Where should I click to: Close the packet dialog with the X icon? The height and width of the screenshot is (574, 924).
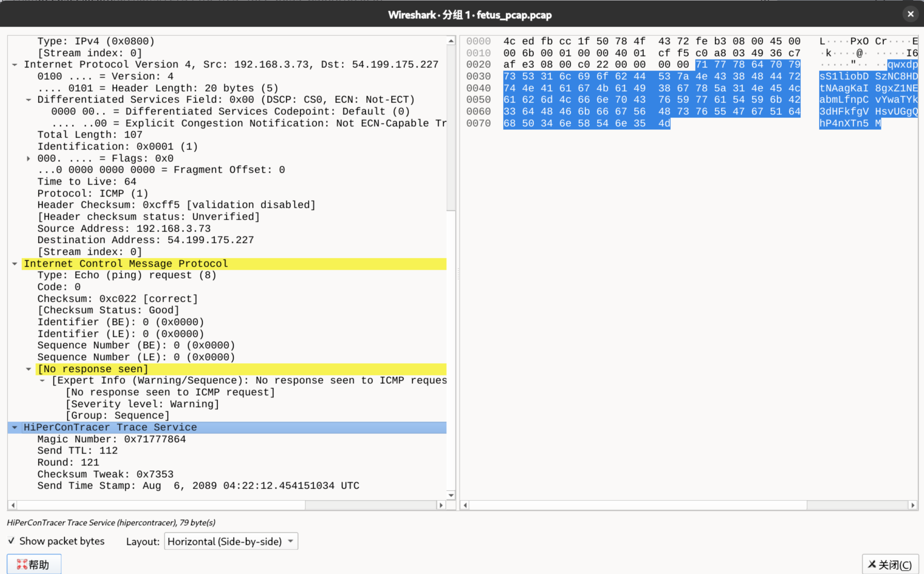(x=911, y=14)
